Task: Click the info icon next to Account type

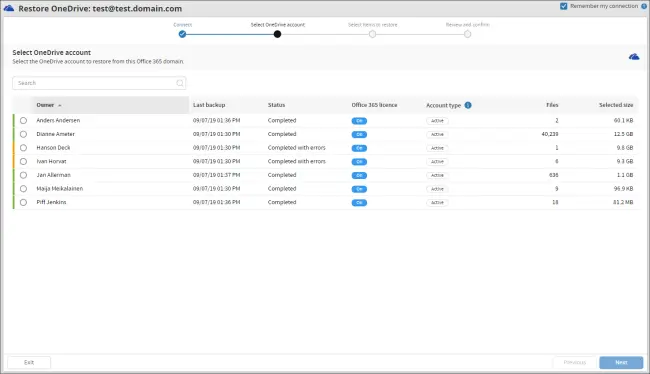Action: [468, 105]
